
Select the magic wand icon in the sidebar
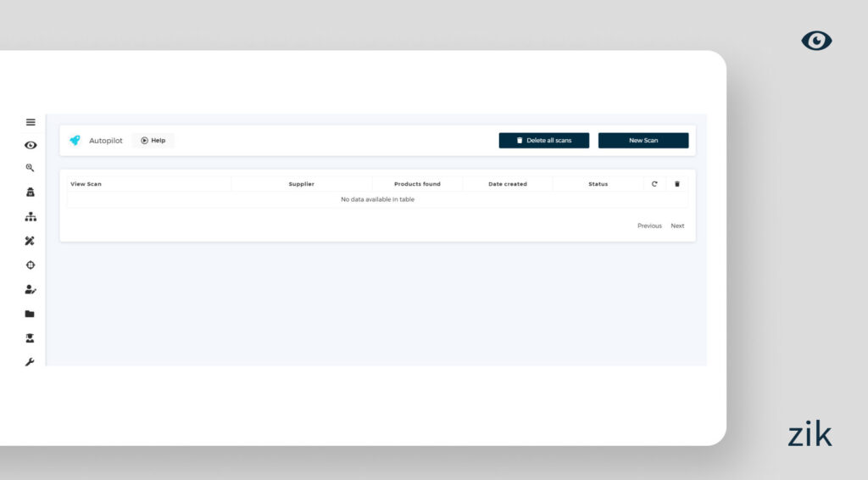31,241
